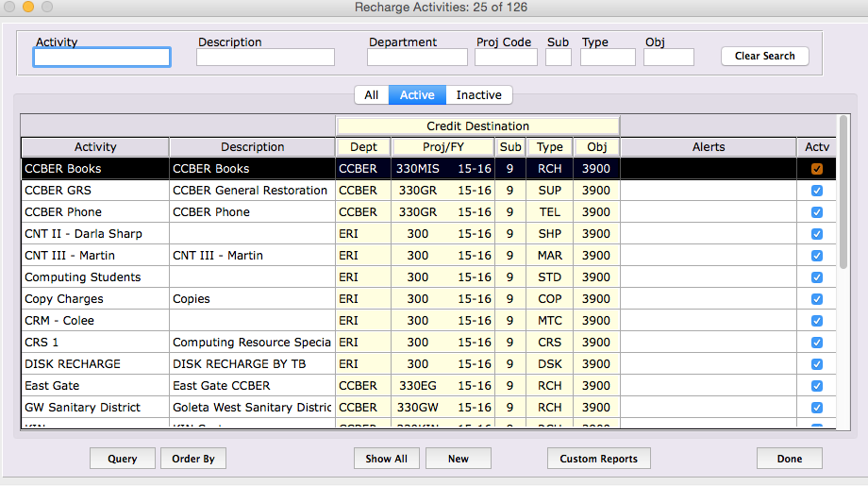Select the Active tab
The width and height of the screenshot is (868, 486).
[417, 94]
